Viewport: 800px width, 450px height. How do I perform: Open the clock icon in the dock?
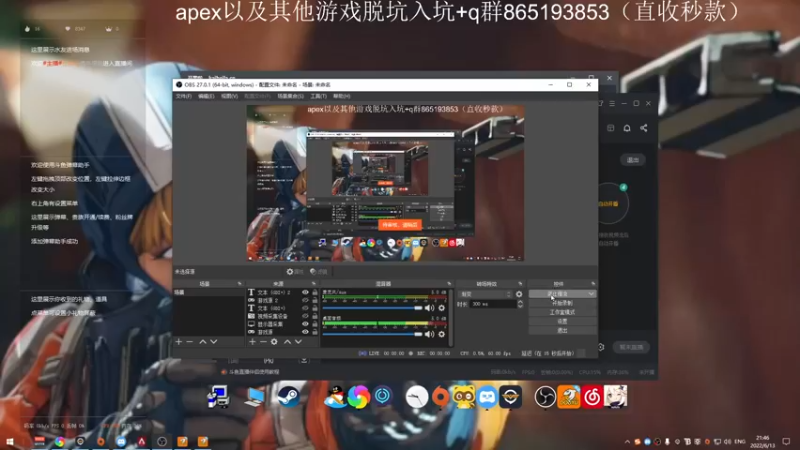(x=416, y=396)
